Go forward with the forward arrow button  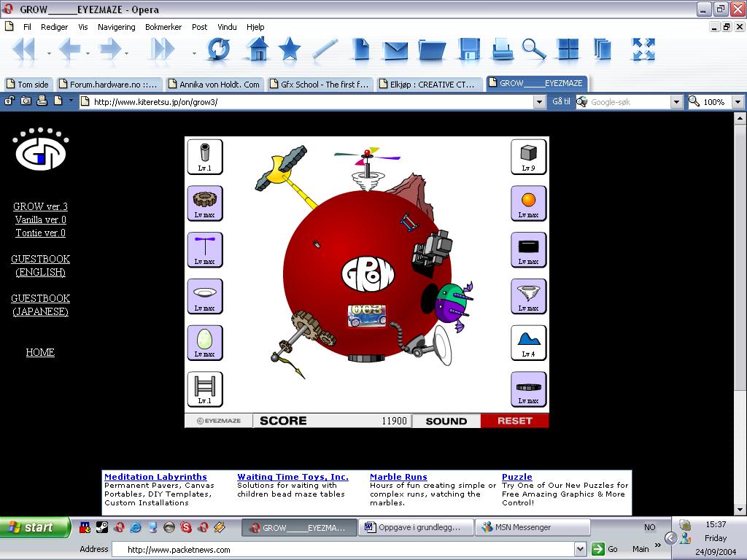point(109,50)
